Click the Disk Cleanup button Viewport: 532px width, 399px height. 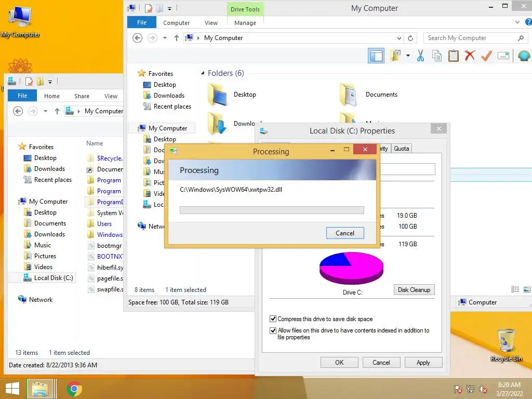pyautogui.click(x=414, y=290)
